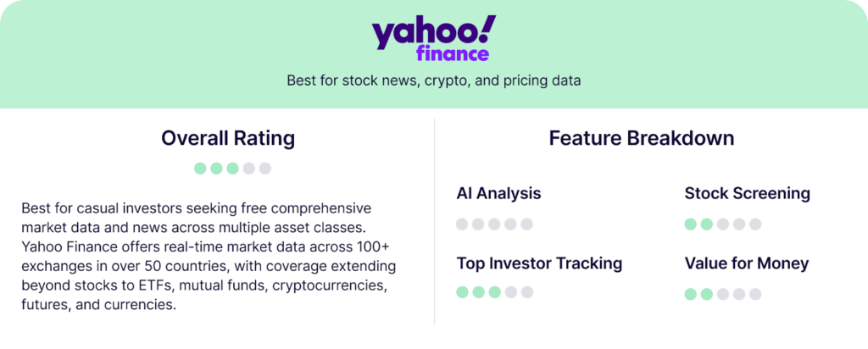
Task: Click the third green Overall Rating dot
Action: coord(232,169)
